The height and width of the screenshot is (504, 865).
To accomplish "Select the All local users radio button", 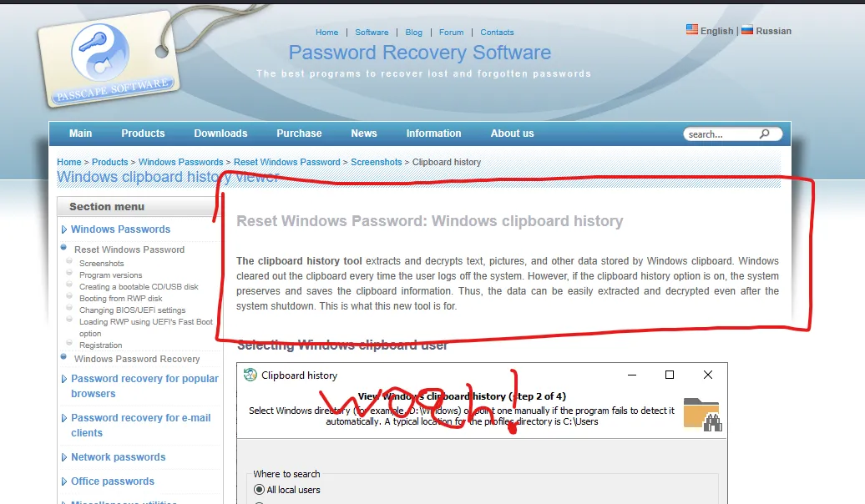I will point(260,490).
